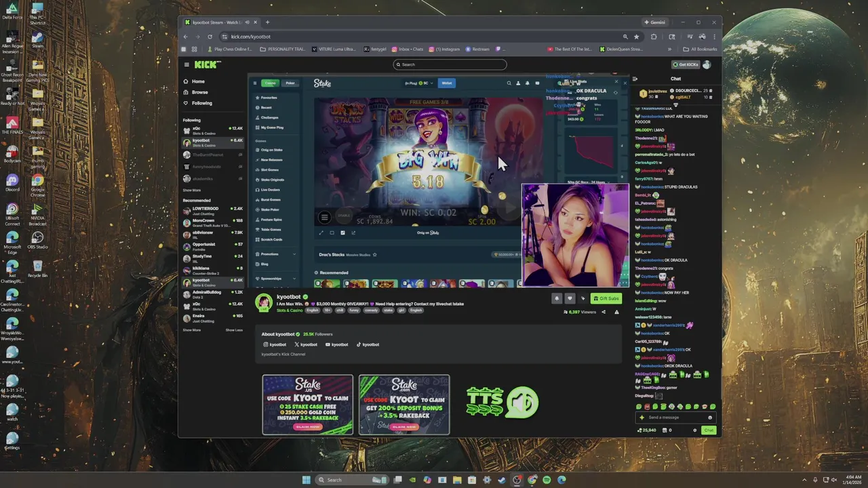
Task: Open kyootbot X profile link
Action: click(x=306, y=344)
